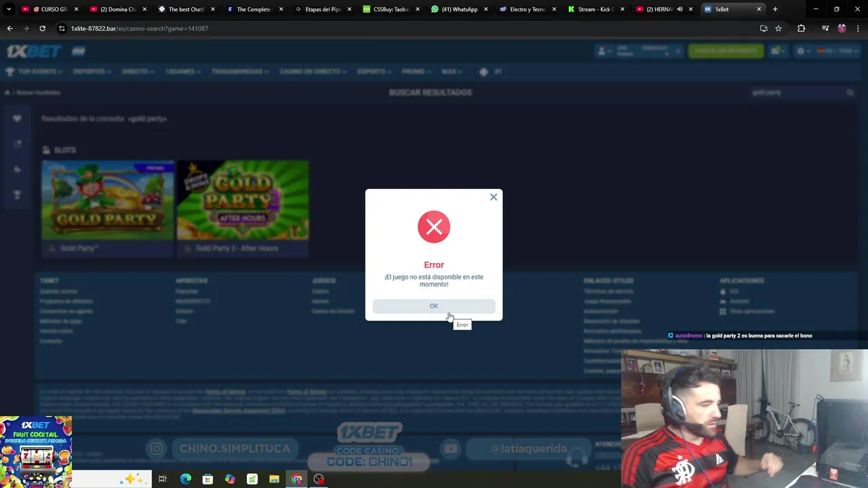Open Microsoft Store from taskbar
Image resolution: width=868 pixels, height=488 pixels.
208,479
